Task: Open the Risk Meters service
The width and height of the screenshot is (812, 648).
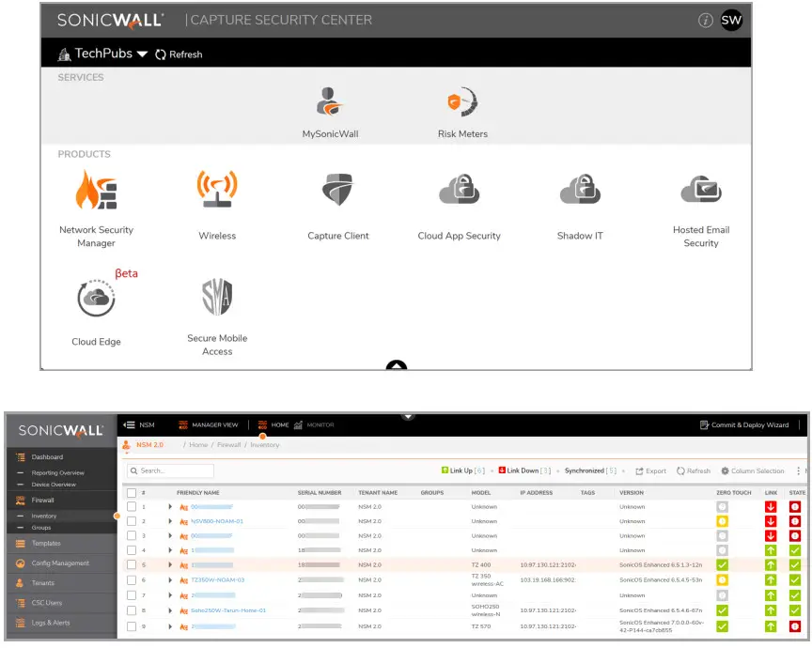Action: [461, 103]
